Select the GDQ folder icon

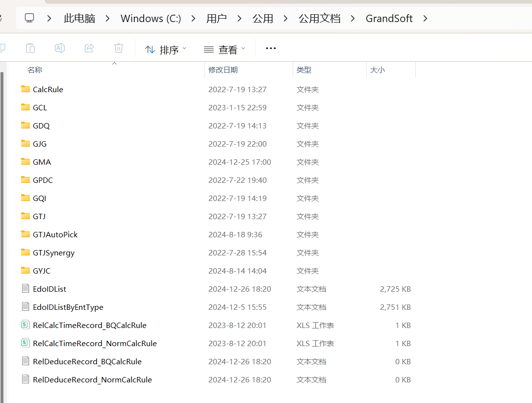(x=25, y=125)
